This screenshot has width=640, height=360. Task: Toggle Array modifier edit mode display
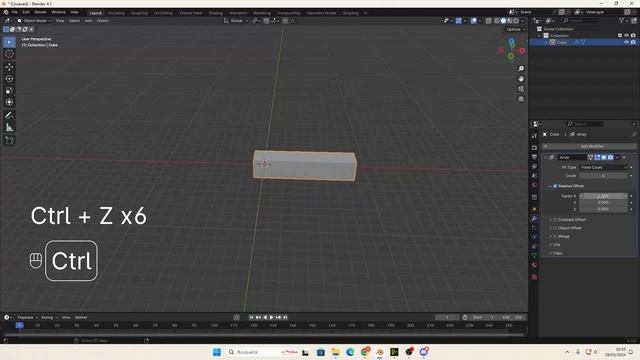(597, 158)
